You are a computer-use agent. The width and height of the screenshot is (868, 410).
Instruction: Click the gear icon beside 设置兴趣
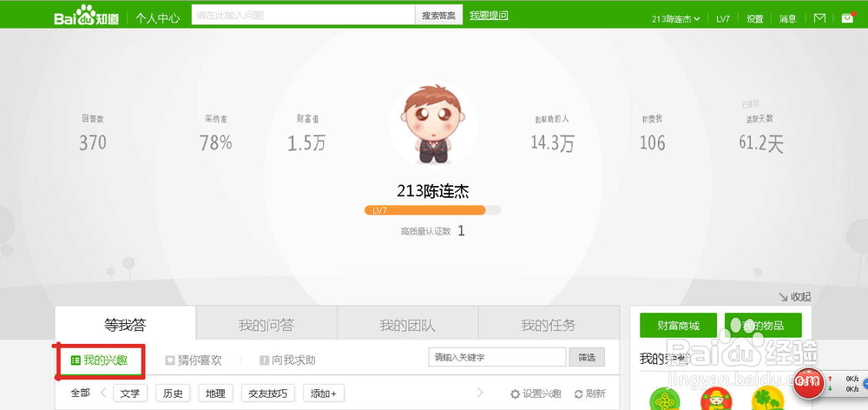click(x=515, y=394)
